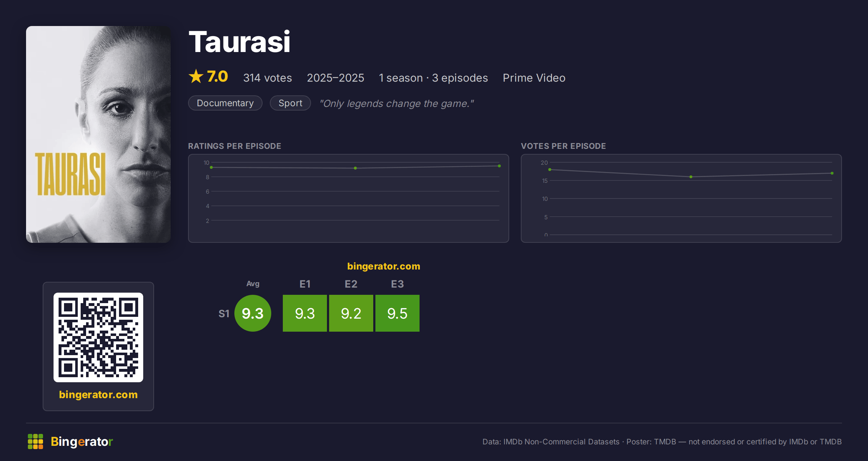868x461 pixels.
Task: Click the Prime Video label
Action: [534, 78]
